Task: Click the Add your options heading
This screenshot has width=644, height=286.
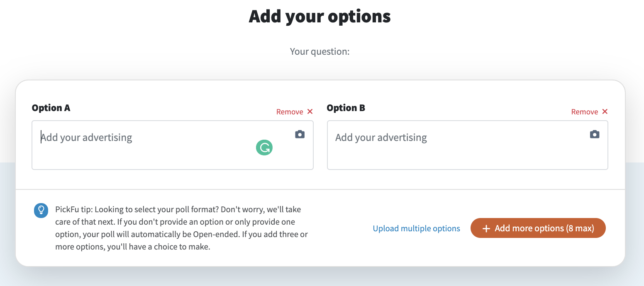Action: [320, 16]
